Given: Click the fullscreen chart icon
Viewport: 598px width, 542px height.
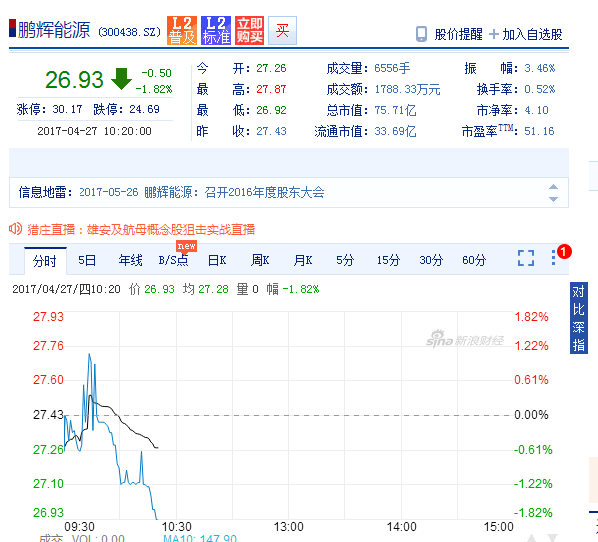Looking at the screenshot, I should 526,258.
